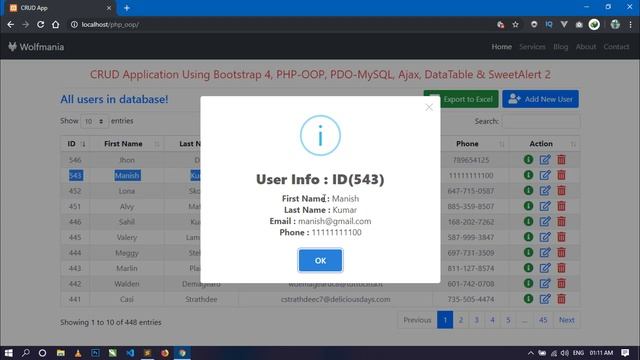Click the phone cell 735-505-4474

click(x=471, y=299)
